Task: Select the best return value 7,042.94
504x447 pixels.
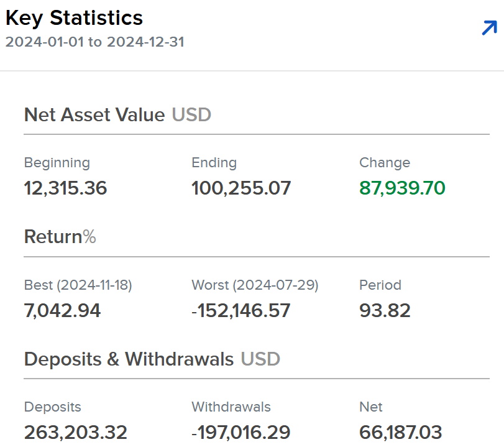Action: pyautogui.click(x=62, y=310)
